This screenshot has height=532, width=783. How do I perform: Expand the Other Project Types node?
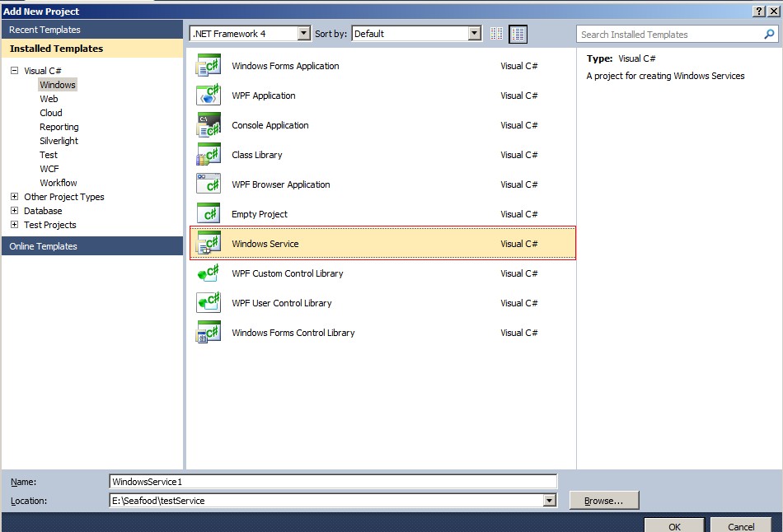pyautogui.click(x=14, y=197)
